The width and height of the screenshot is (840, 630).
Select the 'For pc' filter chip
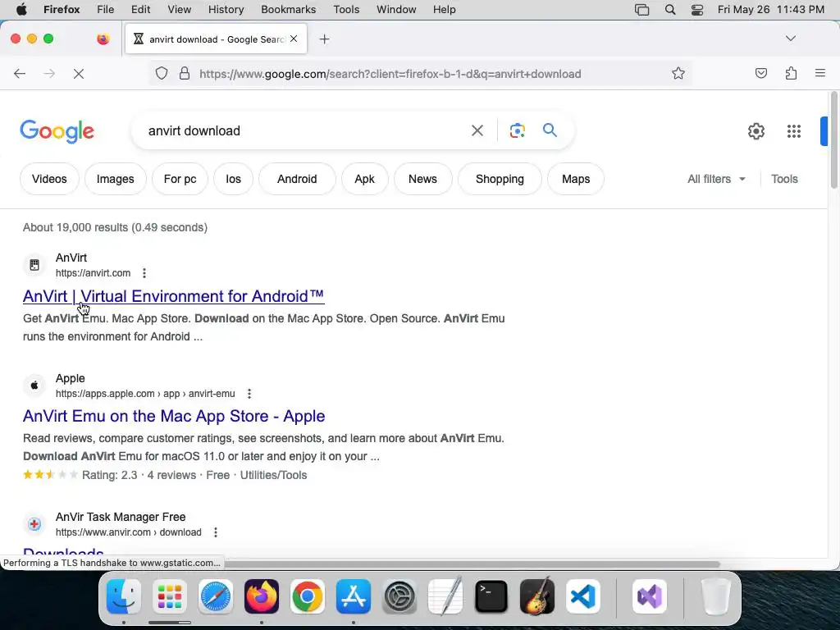pos(180,179)
